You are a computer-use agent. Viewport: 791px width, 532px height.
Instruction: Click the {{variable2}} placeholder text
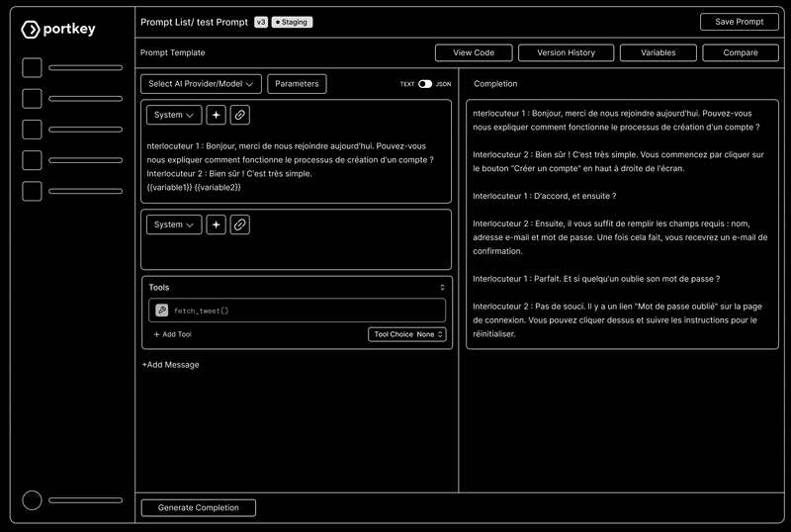pos(218,187)
